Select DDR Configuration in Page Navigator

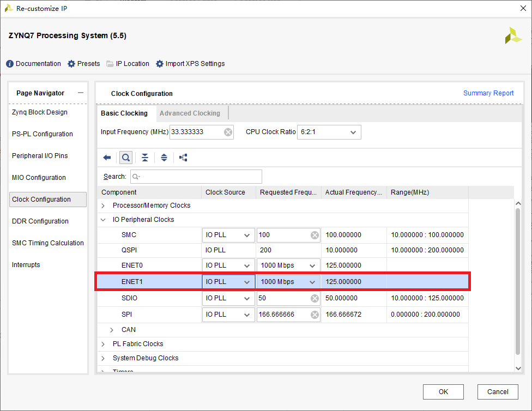40,221
